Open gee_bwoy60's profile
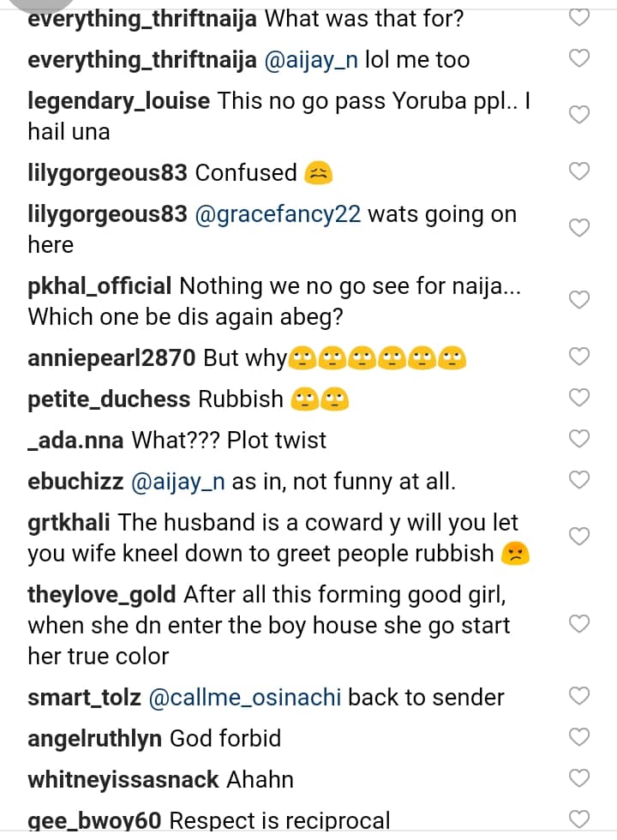The height and width of the screenshot is (840, 617). coord(95,821)
